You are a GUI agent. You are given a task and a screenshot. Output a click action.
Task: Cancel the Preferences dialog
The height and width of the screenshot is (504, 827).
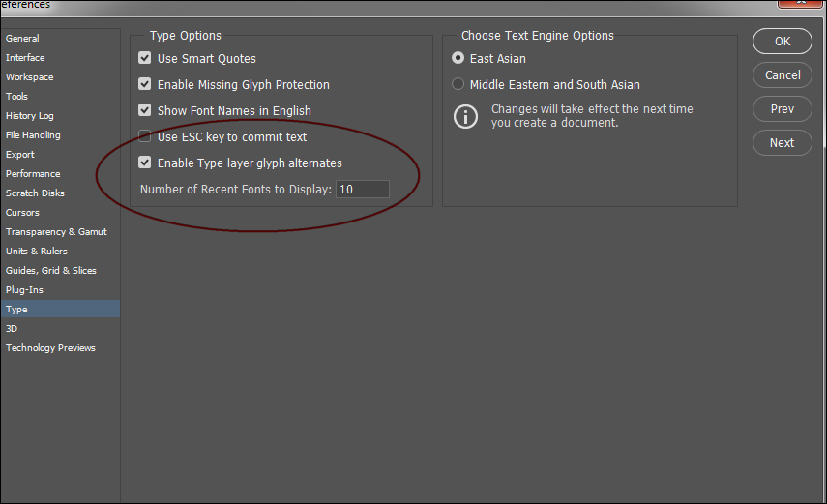(783, 75)
